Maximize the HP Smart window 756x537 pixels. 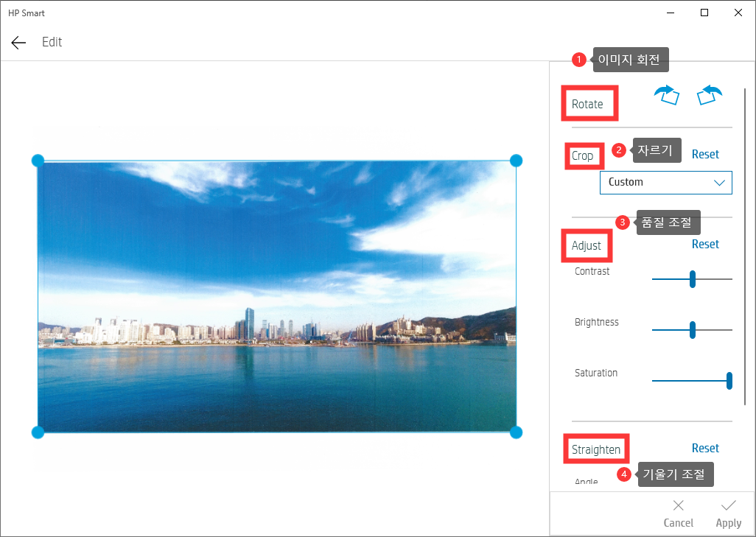pos(704,13)
